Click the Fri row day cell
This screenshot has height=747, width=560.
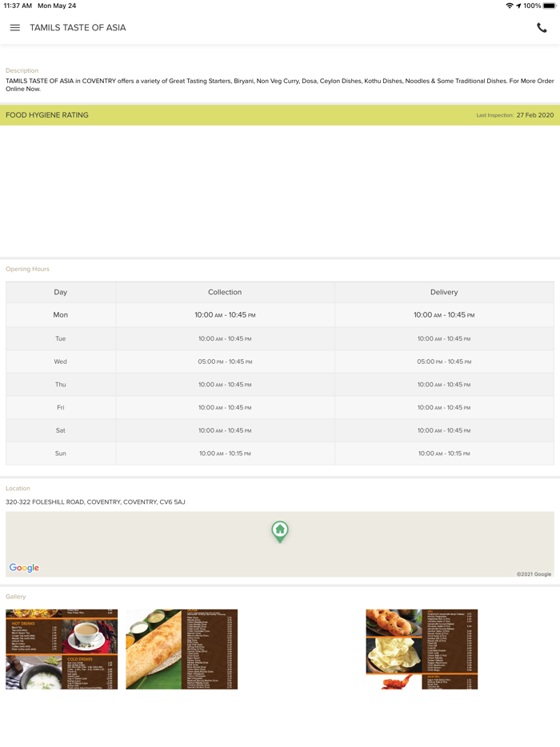point(61,407)
